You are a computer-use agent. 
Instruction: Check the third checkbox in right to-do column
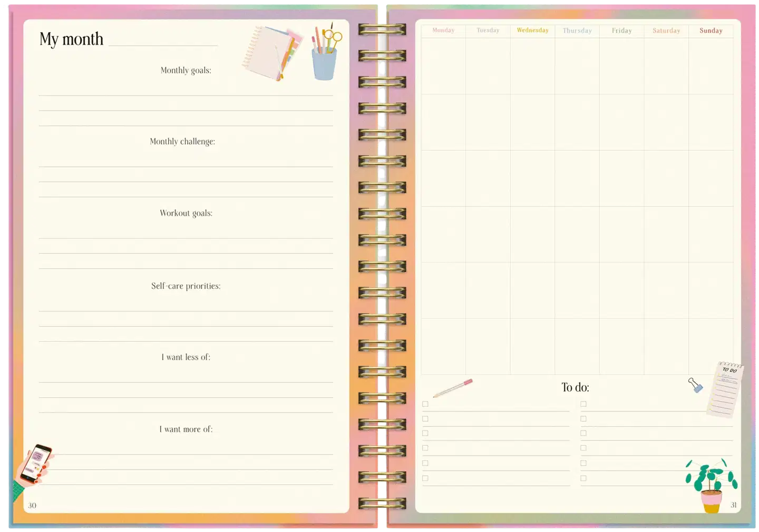click(x=583, y=433)
